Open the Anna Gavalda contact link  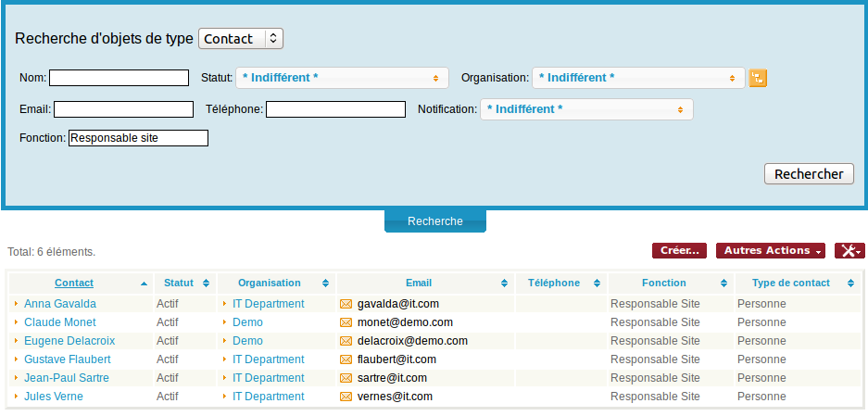60,304
